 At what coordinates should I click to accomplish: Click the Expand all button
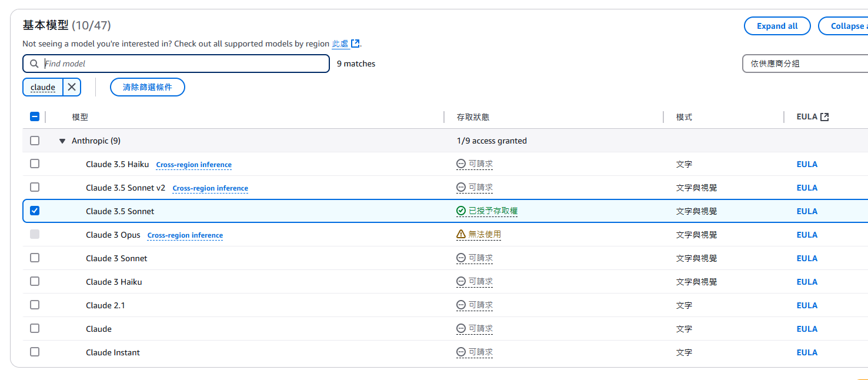[x=777, y=26]
